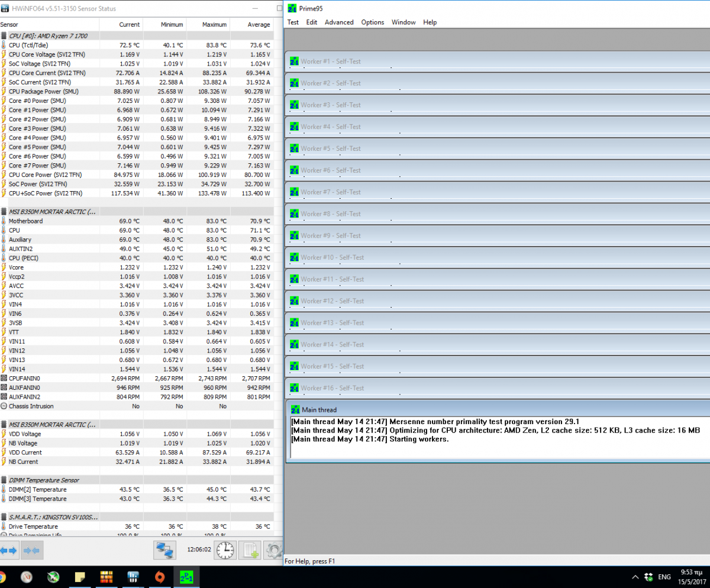Select CPU [#0]: AMD Ryzen 7 1700 group

[x=136, y=36]
